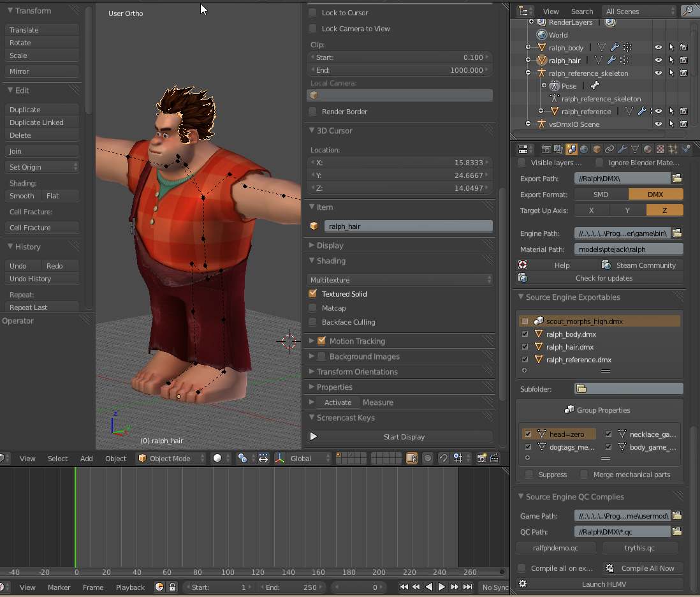Expand Transform Orientations panel

point(357,372)
